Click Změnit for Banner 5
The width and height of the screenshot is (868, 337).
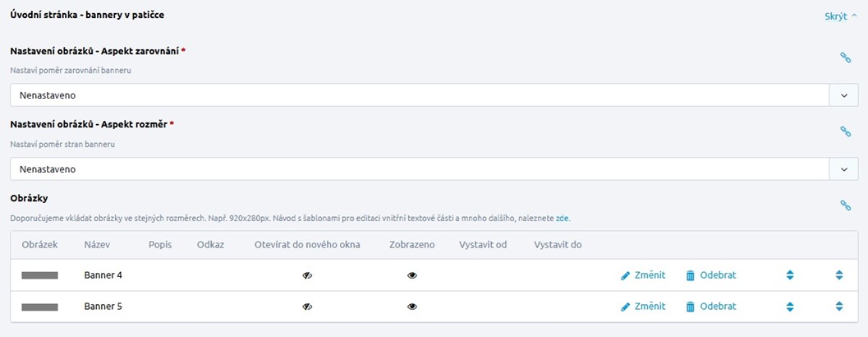pyautogui.click(x=643, y=307)
